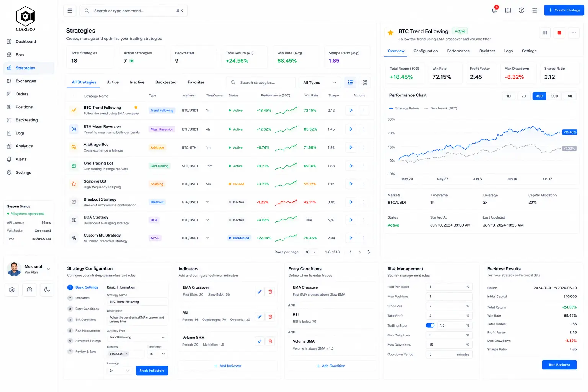Switch to the Configuration tab
Viewport: 588px width, 392px height.
[x=425, y=51]
